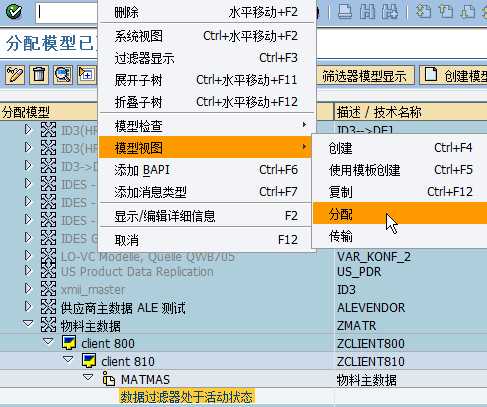Click the 筛选器模型显示 button

(x=364, y=76)
